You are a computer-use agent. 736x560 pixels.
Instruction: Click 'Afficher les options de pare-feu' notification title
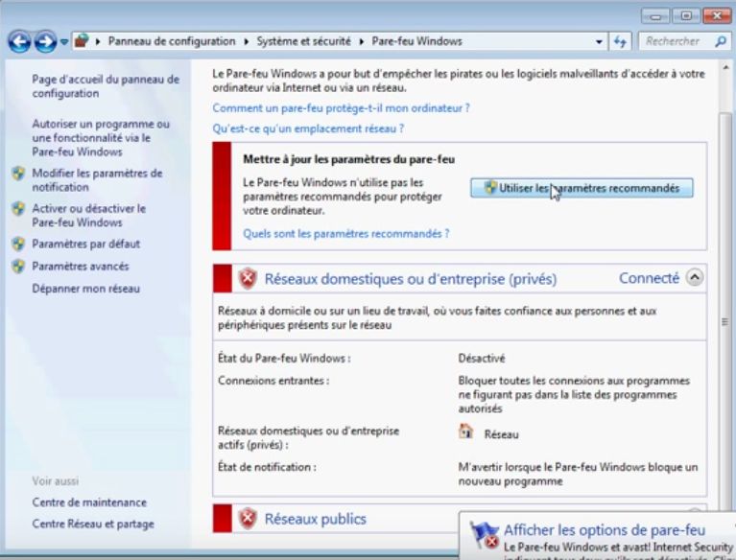(x=605, y=530)
